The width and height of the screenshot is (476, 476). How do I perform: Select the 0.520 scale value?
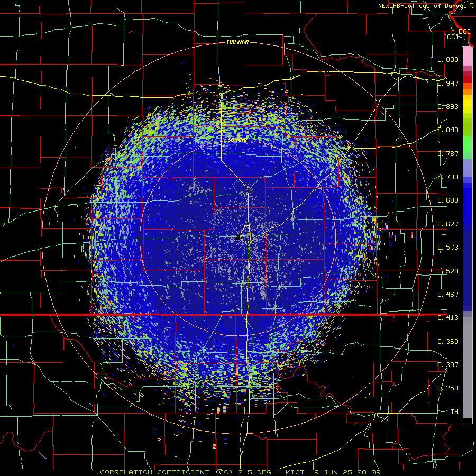pyautogui.click(x=448, y=271)
